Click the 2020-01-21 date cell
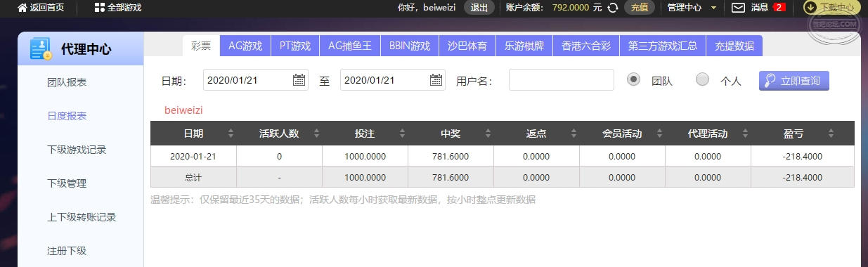The width and height of the screenshot is (868, 267). pyautogui.click(x=193, y=157)
